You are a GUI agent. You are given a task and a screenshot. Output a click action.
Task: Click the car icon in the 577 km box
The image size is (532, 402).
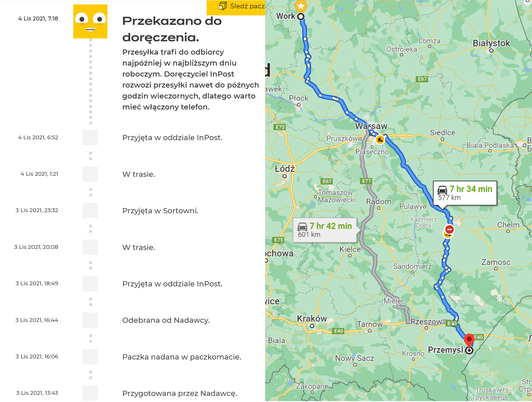[442, 190]
